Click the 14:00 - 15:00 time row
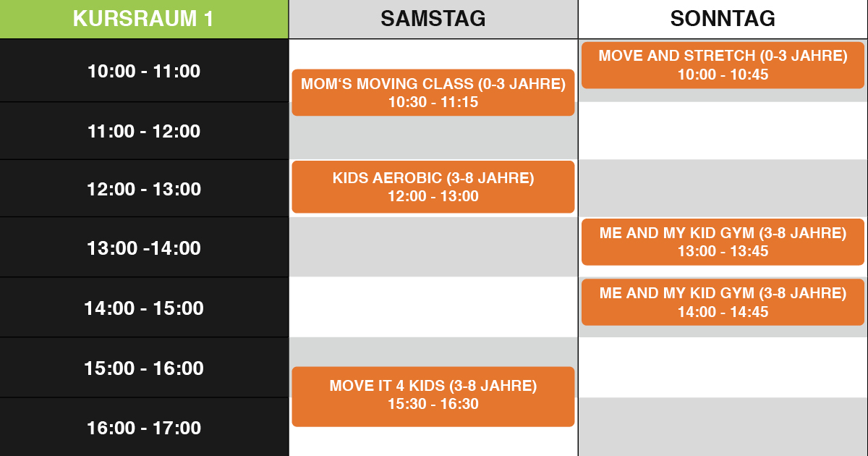 (x=144, y=307)
